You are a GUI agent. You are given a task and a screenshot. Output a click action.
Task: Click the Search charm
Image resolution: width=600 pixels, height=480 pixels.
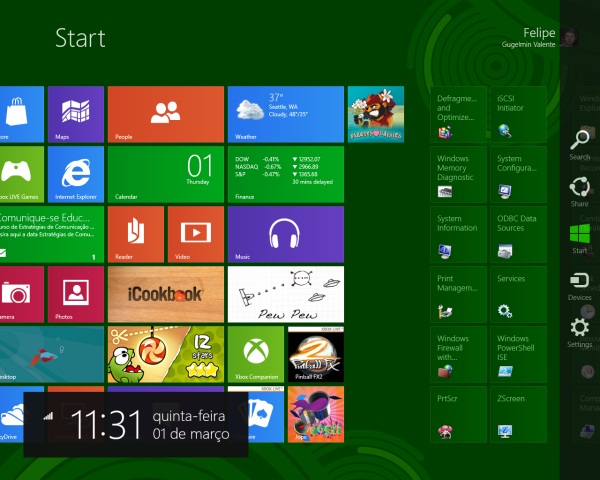[580, 145]
